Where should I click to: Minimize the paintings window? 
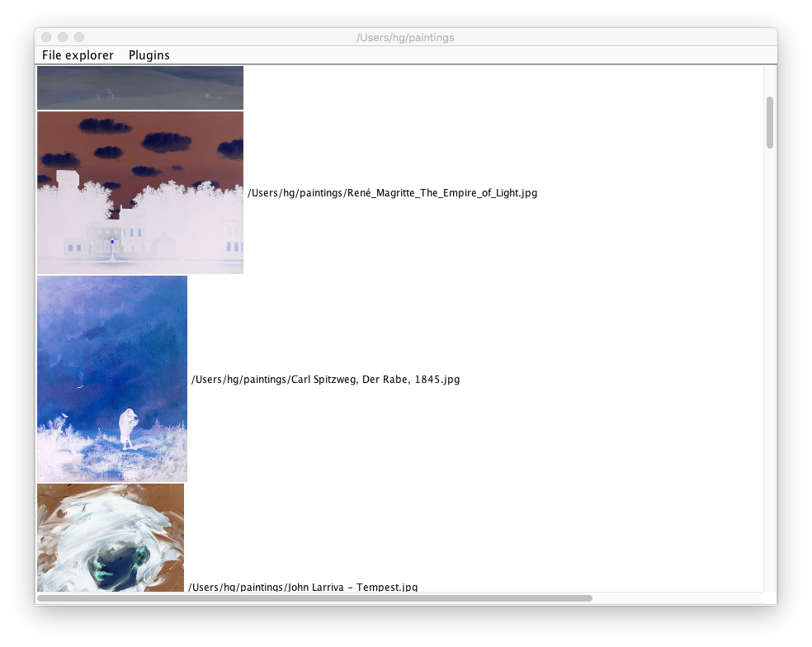(63, 37)
